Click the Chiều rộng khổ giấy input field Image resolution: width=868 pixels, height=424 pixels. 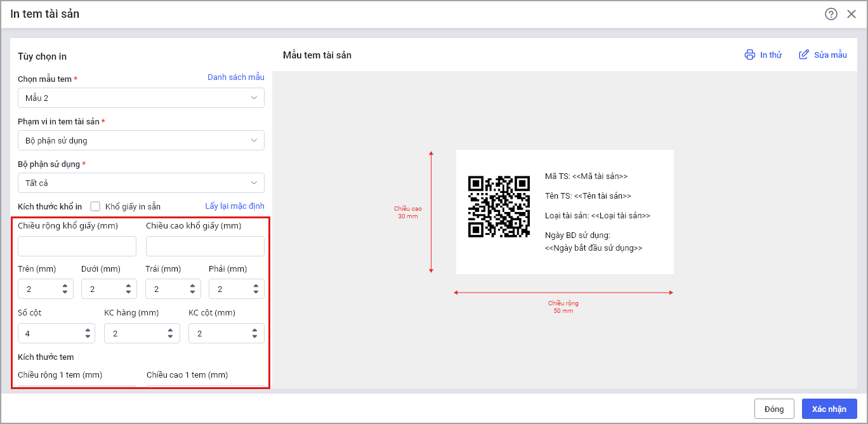point(77,246)
